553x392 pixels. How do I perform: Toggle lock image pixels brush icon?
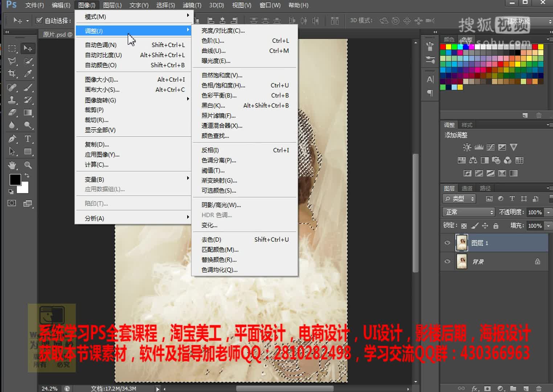pos(475,226)
